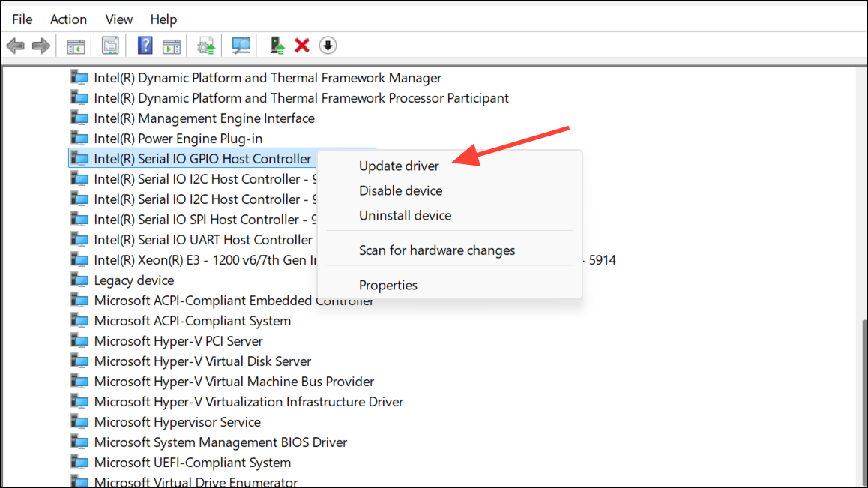The height and width of the screenshot is (488, 868).
Task: Open the File menu
Action: click(x=22, y=19)
